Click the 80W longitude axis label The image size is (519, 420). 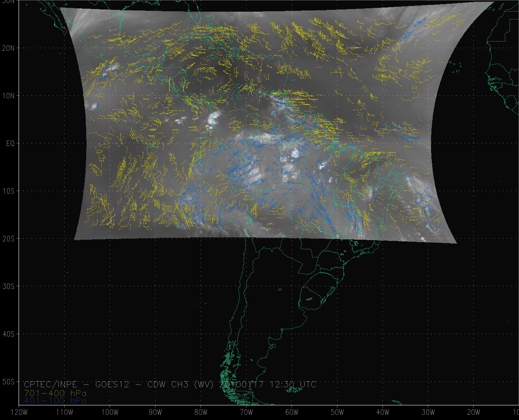pos(201,412)
